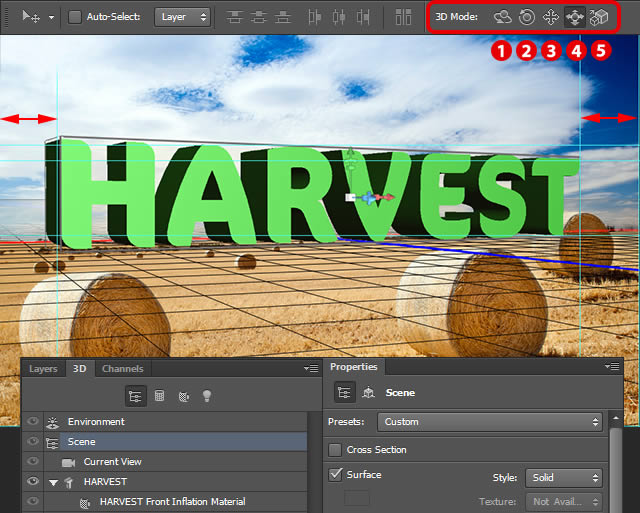This screenshot has width=640, height=513.
Task: Select the Current View item
Action: (176, 462)
